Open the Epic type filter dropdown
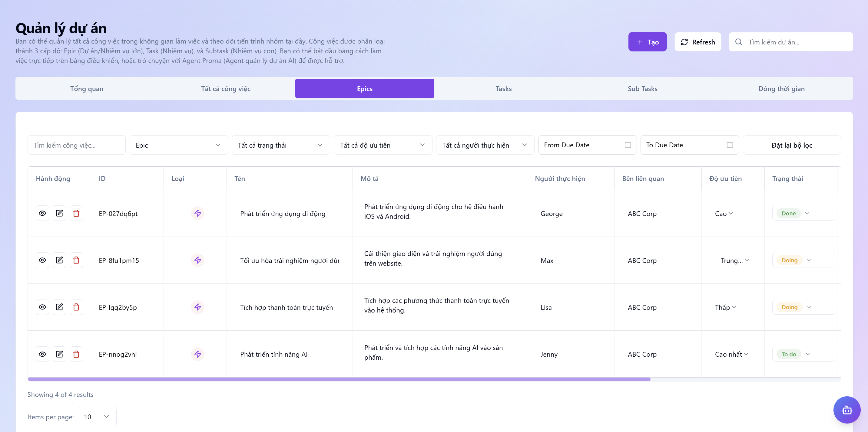 click(179, 145)
